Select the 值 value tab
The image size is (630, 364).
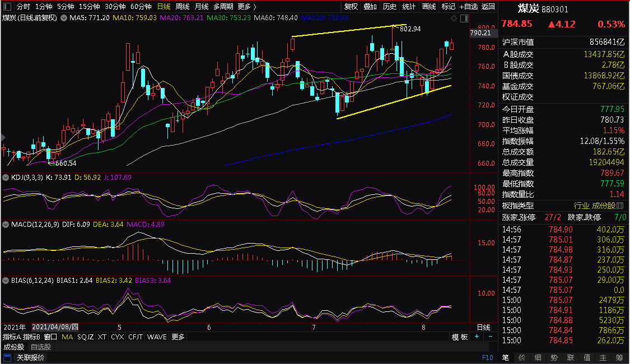(x=587, y=357)
